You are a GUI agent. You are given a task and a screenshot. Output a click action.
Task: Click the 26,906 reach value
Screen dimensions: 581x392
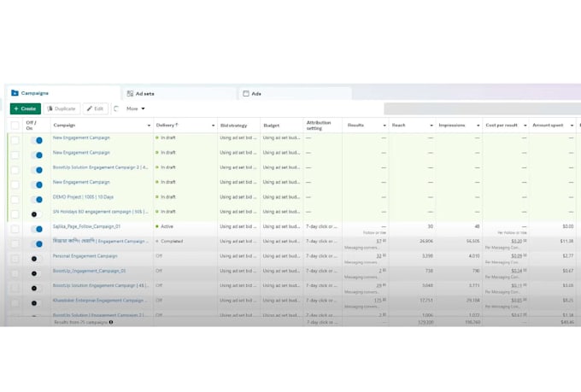click(x=426, y=241)
